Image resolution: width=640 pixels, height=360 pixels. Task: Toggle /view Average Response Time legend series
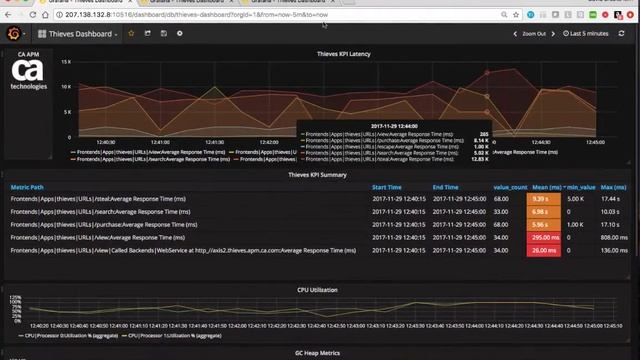coord(151,152)
